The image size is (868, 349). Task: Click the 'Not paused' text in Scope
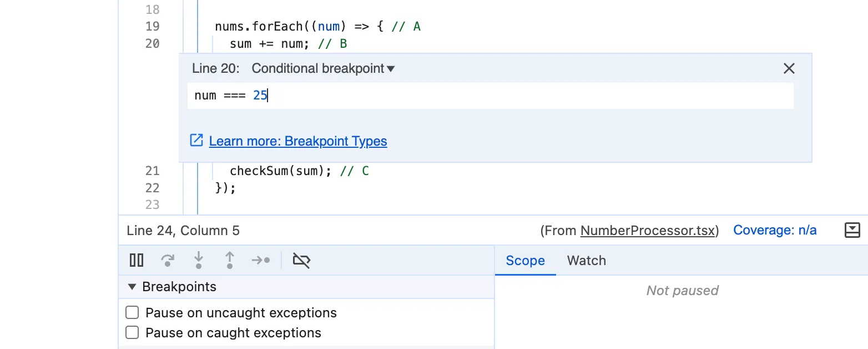682,290
